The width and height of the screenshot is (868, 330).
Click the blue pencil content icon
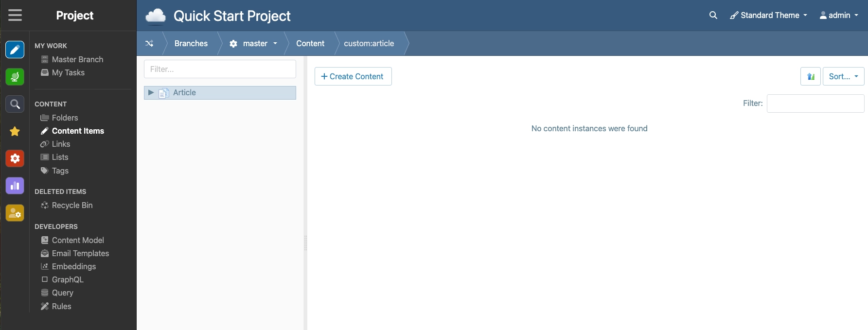pyautogui.click(x=15, y=50)
